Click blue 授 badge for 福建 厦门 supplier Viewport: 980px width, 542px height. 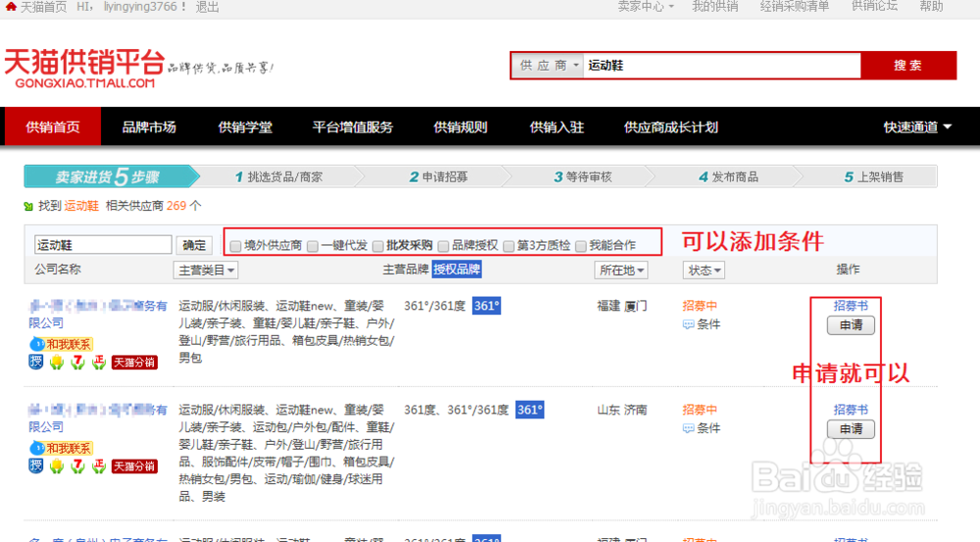tap(36, 362)
